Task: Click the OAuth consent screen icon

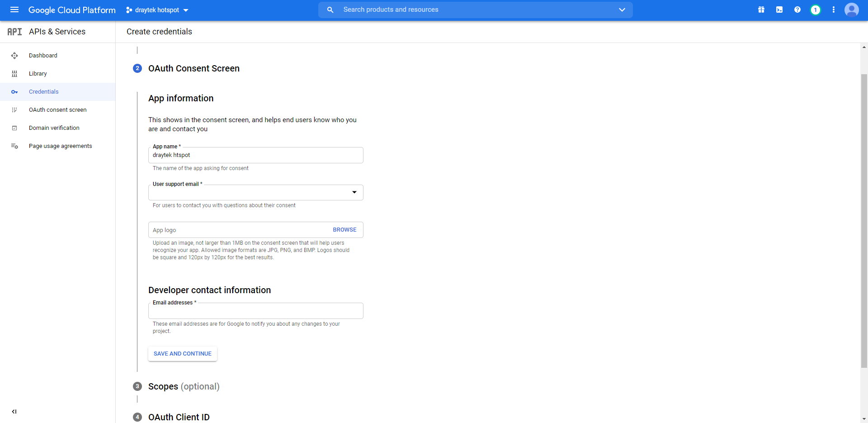Action: [x=14, y=110]
